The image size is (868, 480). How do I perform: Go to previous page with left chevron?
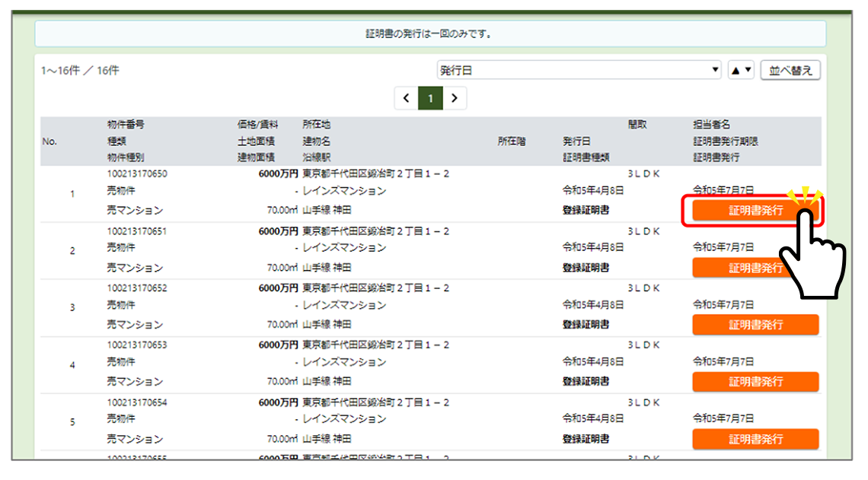click(407, 98)
